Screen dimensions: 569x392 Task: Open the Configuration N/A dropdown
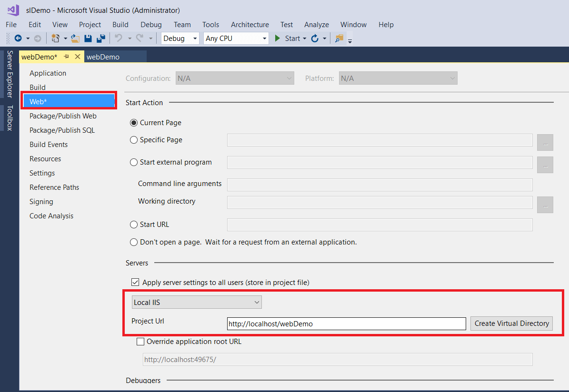pos(235,78)
